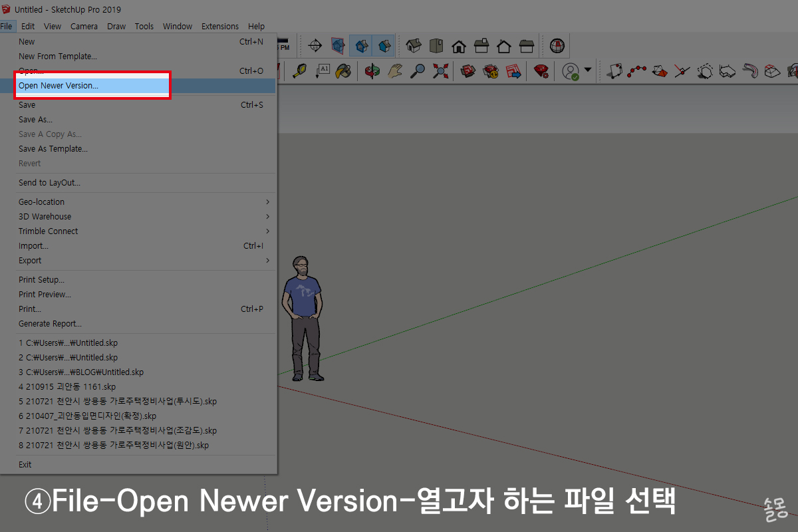Viewport: 798px width, 532px height.
Task: Open recent file 3 BLOG Untitled.skp
Action: pyautogui.click(x=138, y=372)
